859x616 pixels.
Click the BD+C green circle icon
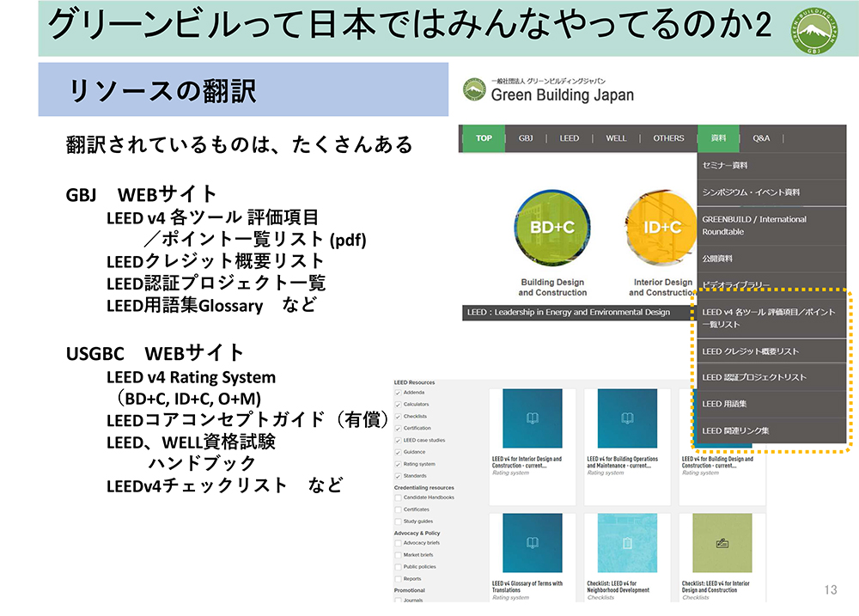tap(552, 228)
